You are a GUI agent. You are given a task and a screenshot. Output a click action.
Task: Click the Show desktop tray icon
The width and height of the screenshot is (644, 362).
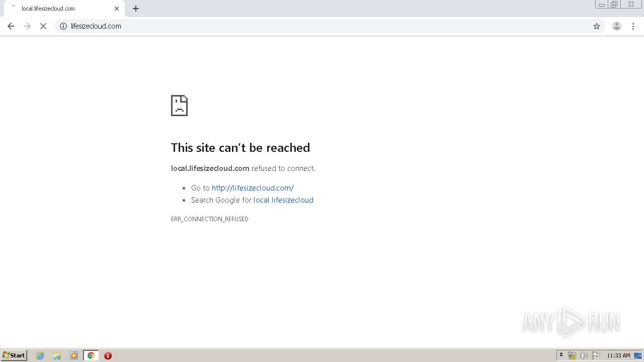(x=638, y=355)
